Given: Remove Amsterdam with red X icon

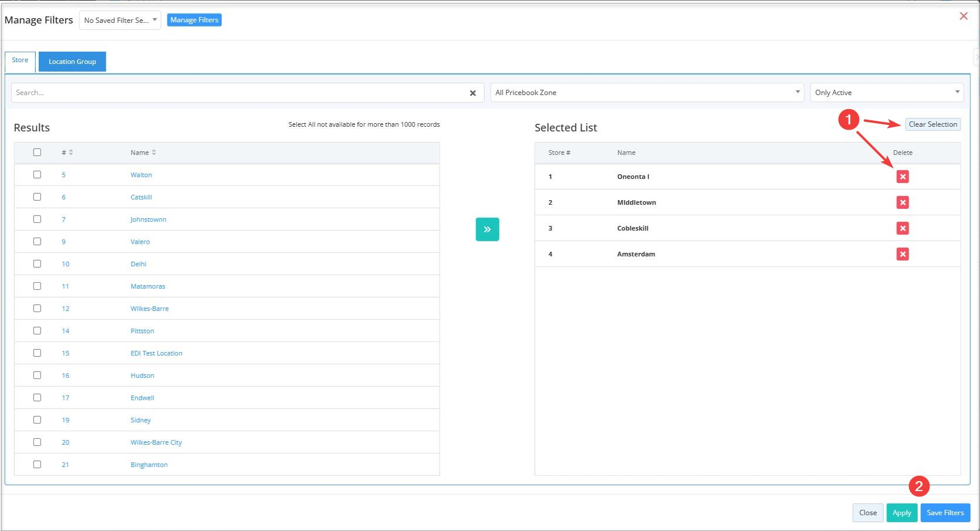Looking at the screenshot, I should point(903,254).
